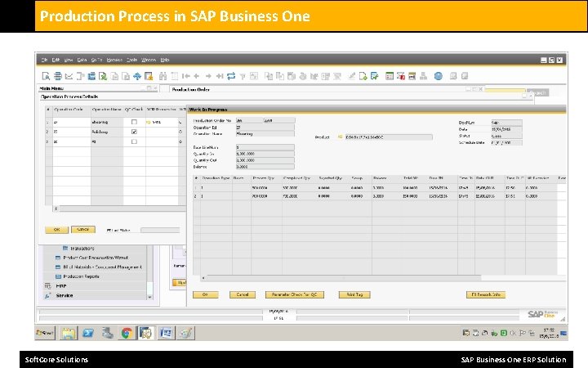Screen dimensions: 588x368
Task: Open the Base Document toolbar icon
Action: click(269, 76)
